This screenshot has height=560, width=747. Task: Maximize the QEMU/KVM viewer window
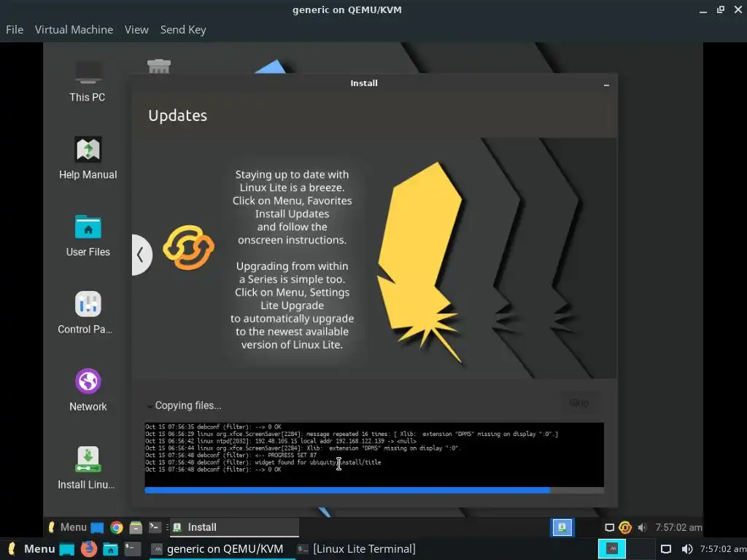(x=721, y=10)
